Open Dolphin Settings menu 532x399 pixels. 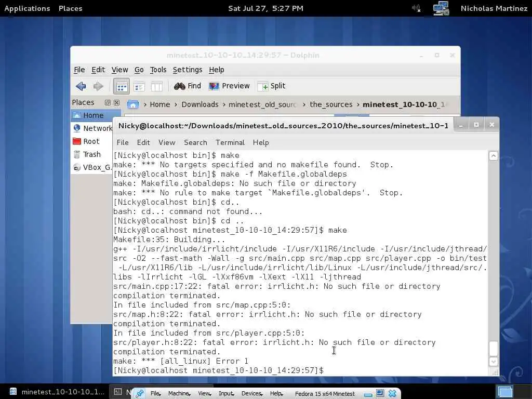[x=187, y=70]
